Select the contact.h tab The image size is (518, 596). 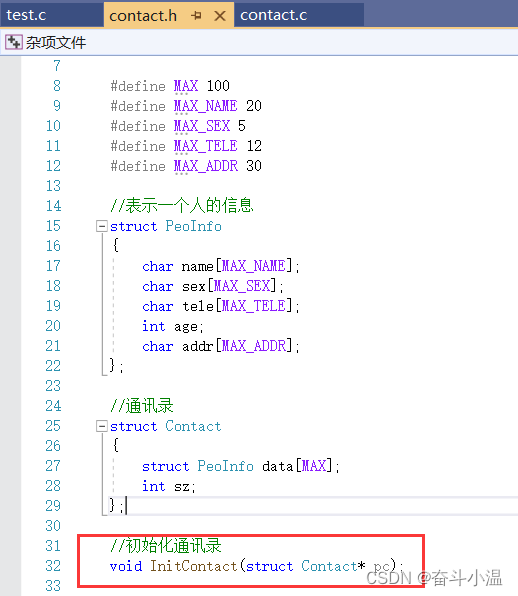[143, 16]
